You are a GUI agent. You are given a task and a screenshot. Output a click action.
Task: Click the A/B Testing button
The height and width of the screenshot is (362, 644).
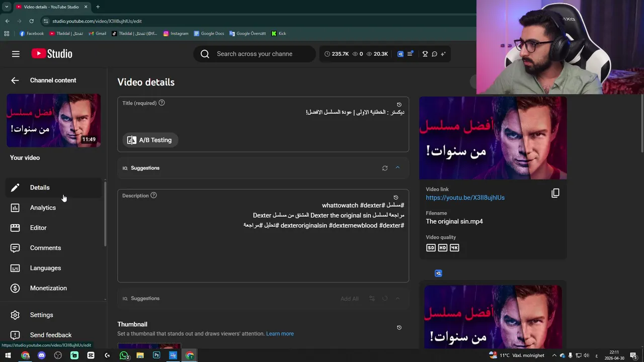pos(150,140)
